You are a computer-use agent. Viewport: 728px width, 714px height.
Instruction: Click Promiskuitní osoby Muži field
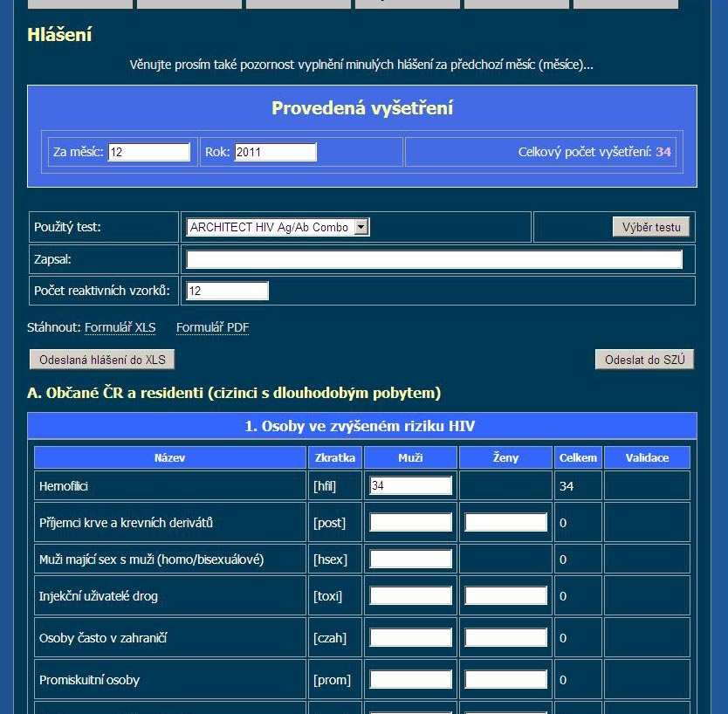(x=410, y=680)
